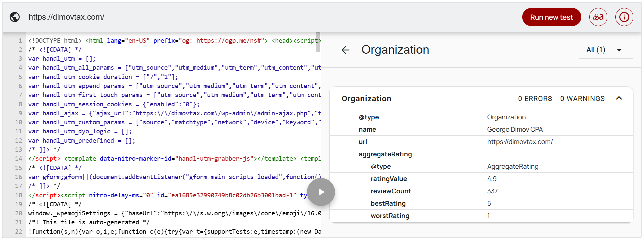Click the ratingValue 4.9 row
The width and height of the screenshot is (644, 240).
pos(480,179)
